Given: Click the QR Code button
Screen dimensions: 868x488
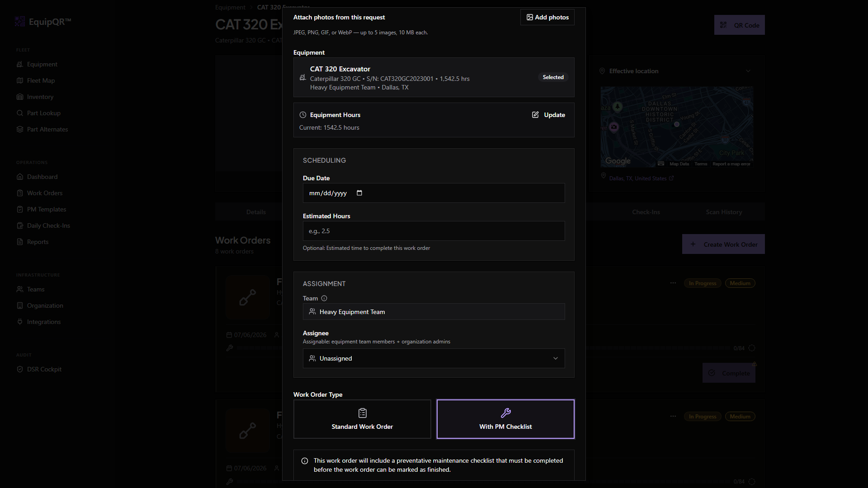Looking at the screenshot, I should (x=740, y=25).
